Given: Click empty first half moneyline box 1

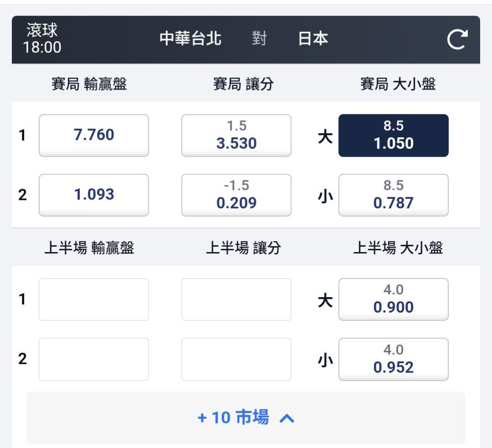Looking at the screenshot, I should [94, 299].
